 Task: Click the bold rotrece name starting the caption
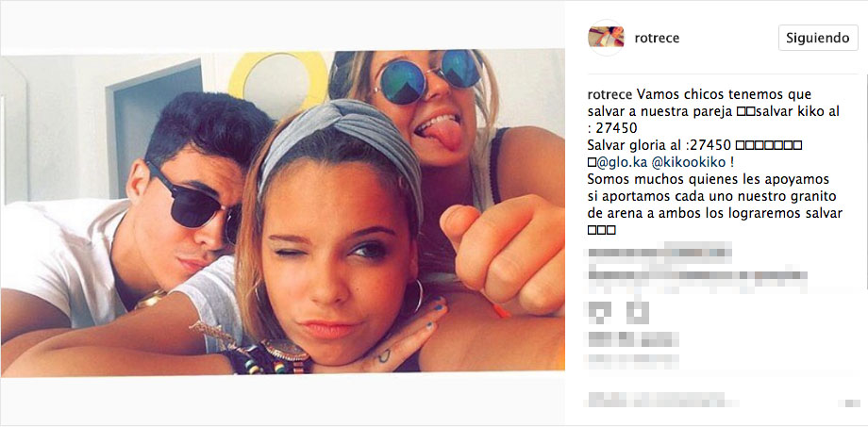(608, 94)
